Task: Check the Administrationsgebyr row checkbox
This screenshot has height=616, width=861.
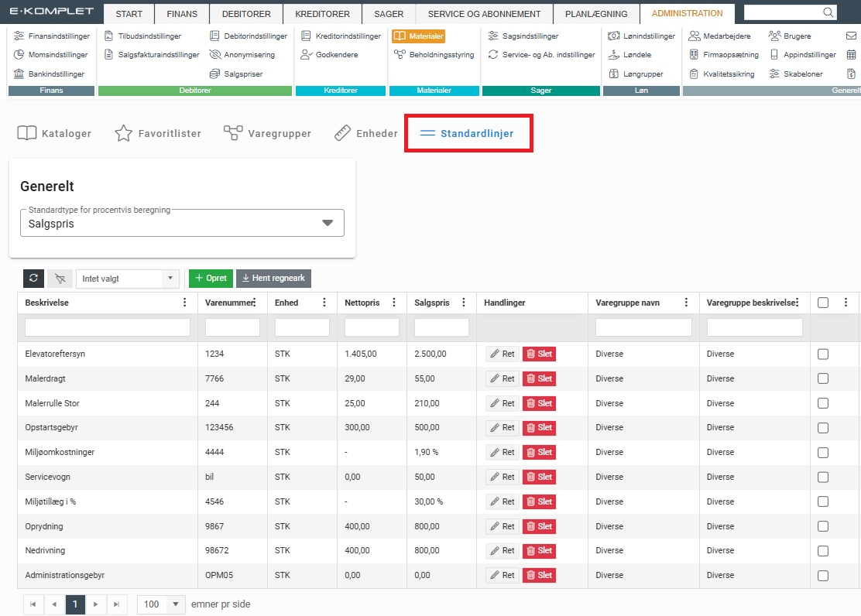Action: (823, 576)
